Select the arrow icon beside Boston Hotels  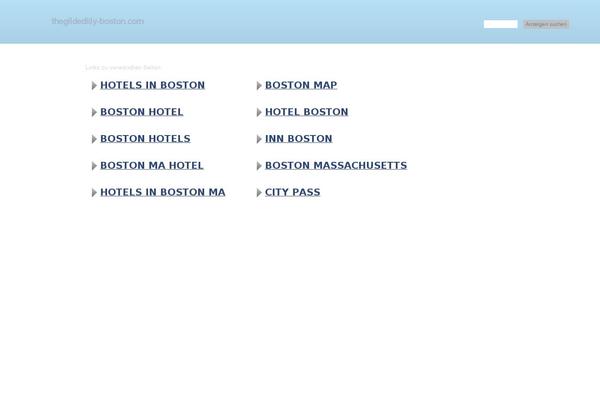(x=94, y=140)
